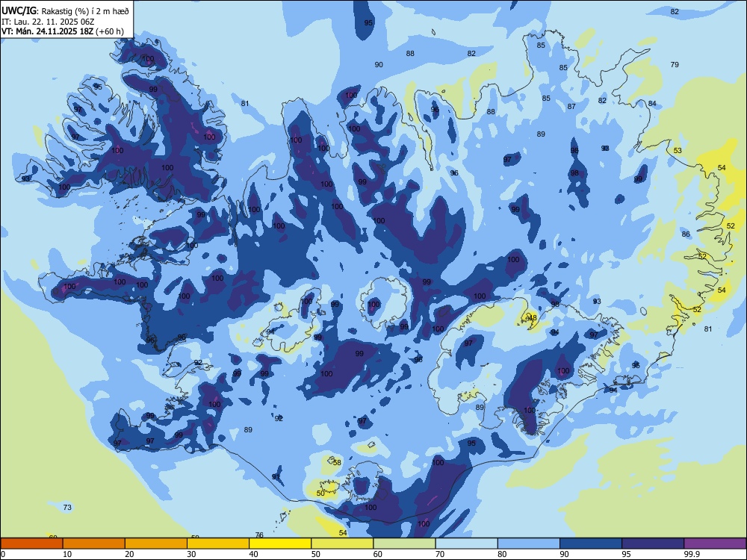This screenshot has height=560, width=747.
Task: Click the 'VT: Mán. 24.11.2025 18Z' line
Action: coord(47,31)
